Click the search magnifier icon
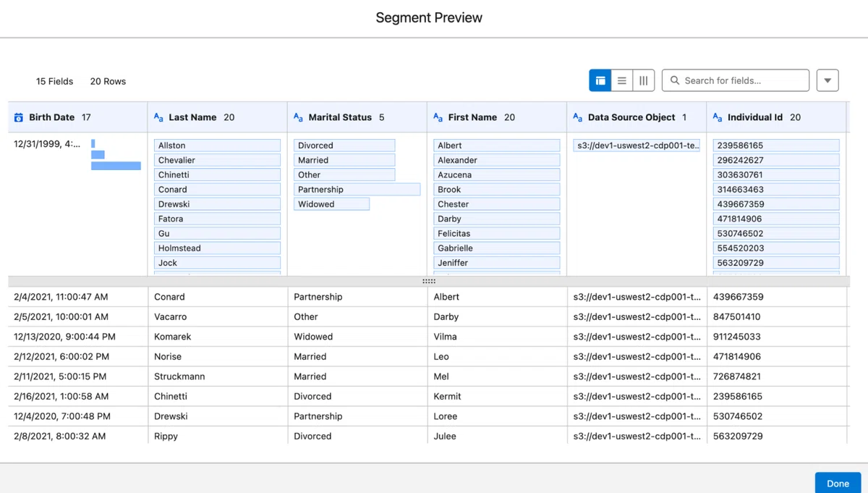Image resolution: width=868 pixels, height=493 pixels. coord(675,80)
